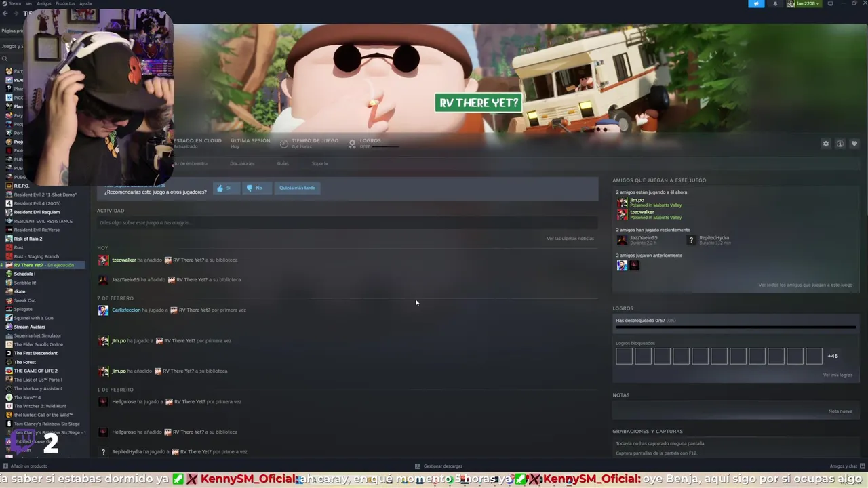Open the Ver menu
The width and height of the screenshot is (868, 488).
pos(28,3)
